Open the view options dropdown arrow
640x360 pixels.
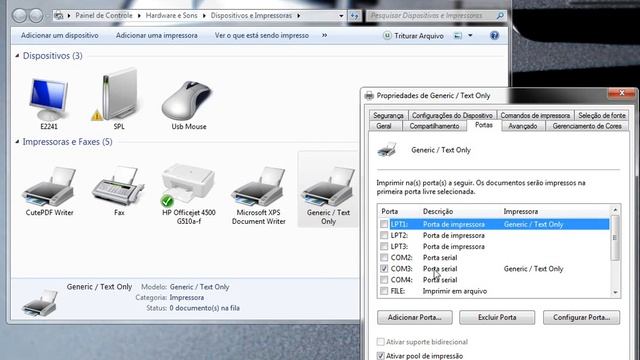(470, 36)
